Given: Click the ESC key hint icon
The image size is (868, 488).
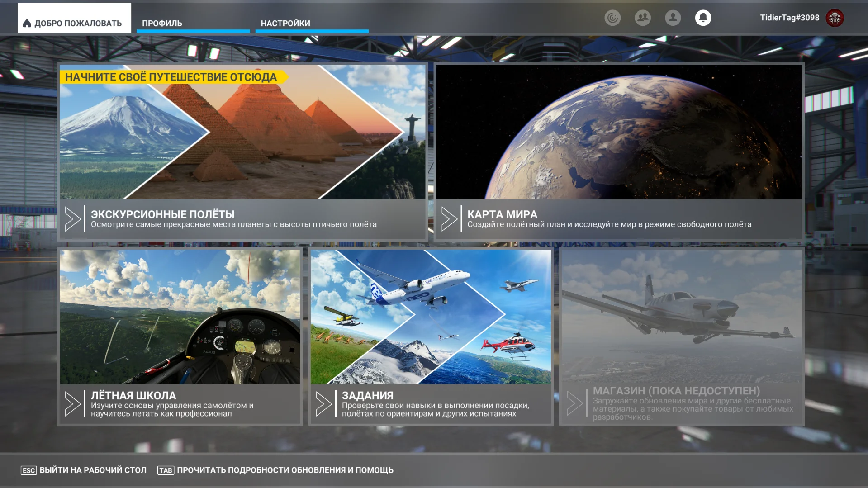Looking at the screenshot, I should click(29, 470).
